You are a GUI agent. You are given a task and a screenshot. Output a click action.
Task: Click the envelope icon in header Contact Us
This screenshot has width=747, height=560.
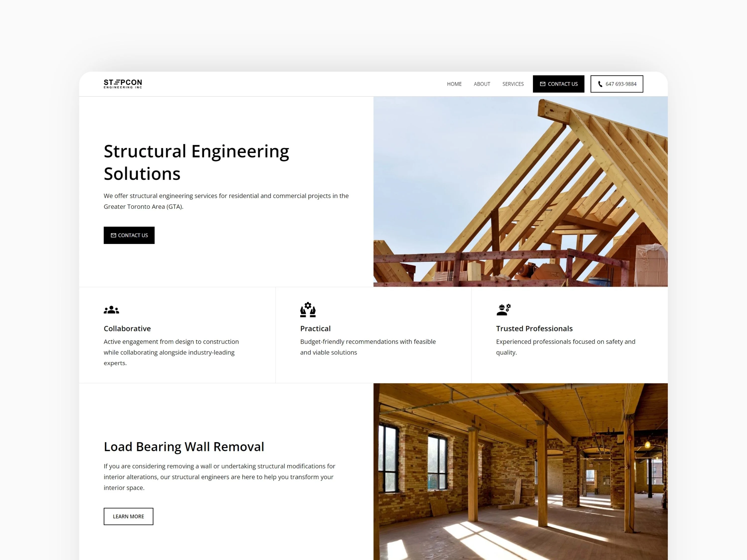point(542,84)
